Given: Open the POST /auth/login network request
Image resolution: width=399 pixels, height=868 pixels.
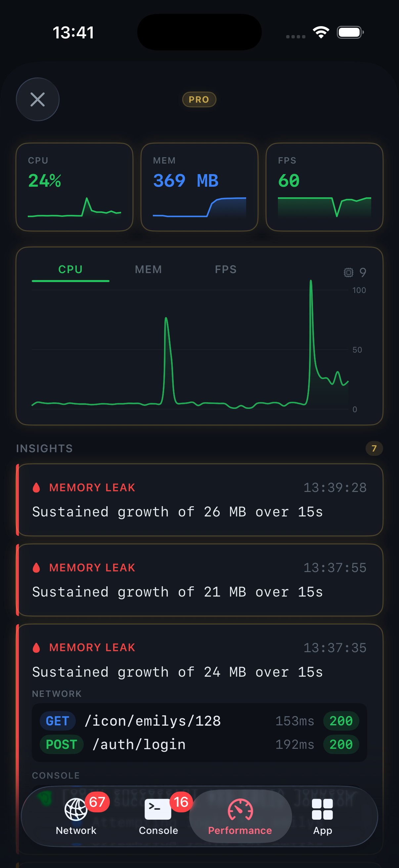Looking at the screenshot, I should point(199,745).
